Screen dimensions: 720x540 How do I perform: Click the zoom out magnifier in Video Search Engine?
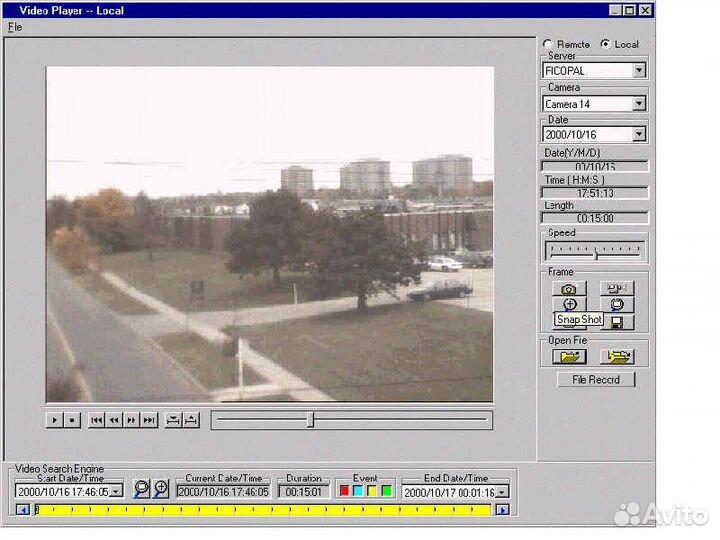[x=141, y=489]
